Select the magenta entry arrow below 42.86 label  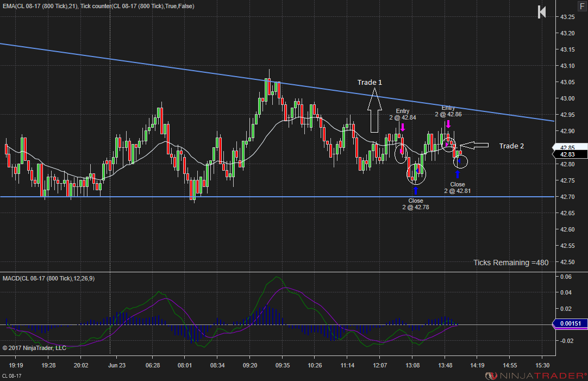click(x=448, y=124)
